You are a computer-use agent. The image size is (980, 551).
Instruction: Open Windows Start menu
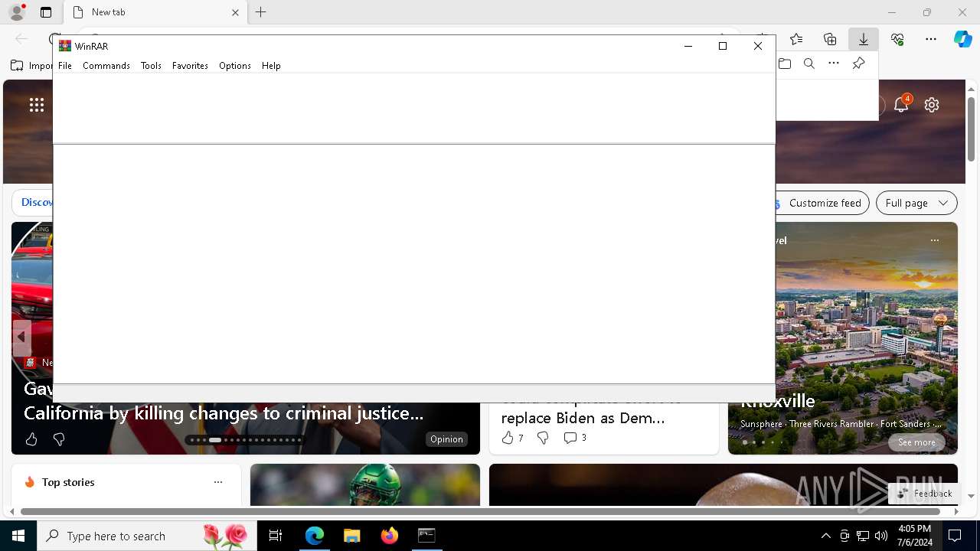pyautogui.click(x=18, y=536)
